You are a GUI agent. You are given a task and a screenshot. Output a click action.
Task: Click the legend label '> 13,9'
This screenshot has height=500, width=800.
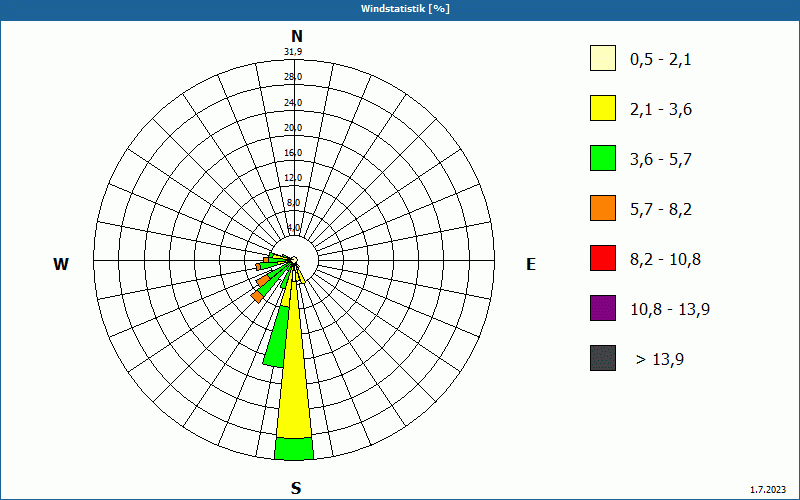pyautogui.click(x=660, y=360)
